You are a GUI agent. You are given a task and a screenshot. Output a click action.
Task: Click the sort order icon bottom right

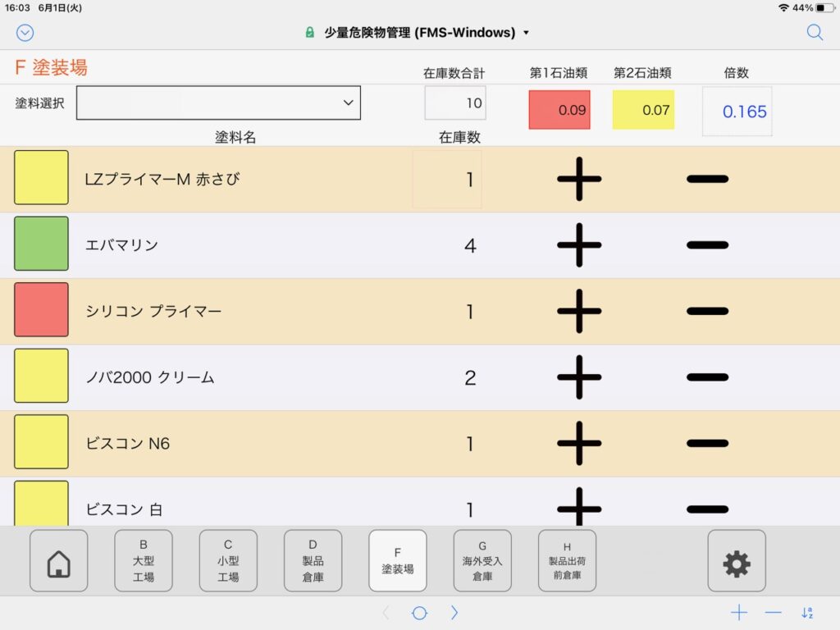coord(807,613)
